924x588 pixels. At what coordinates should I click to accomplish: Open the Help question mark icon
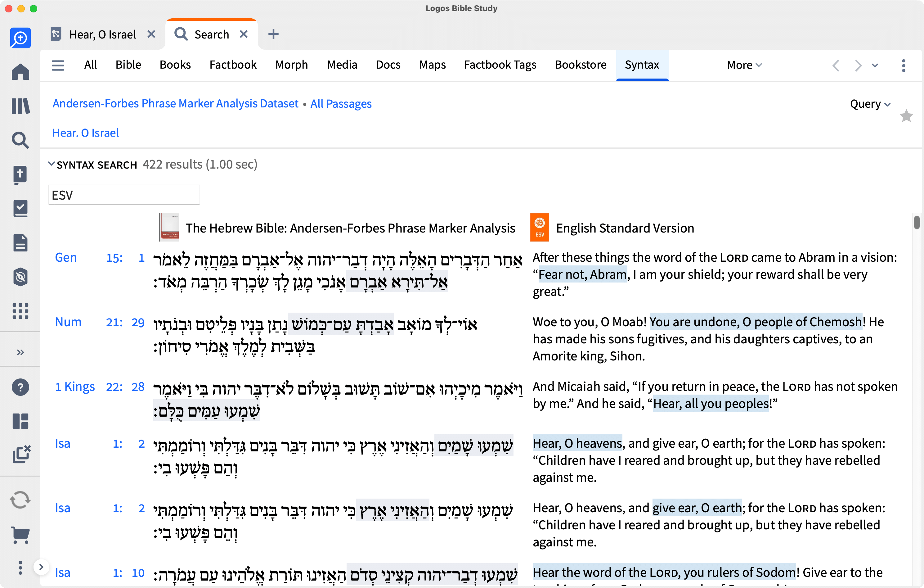(20, 387)
